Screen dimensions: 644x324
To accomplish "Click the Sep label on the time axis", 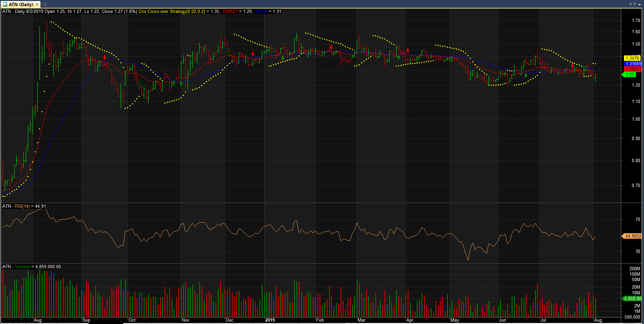I will [x=86, y=320].
